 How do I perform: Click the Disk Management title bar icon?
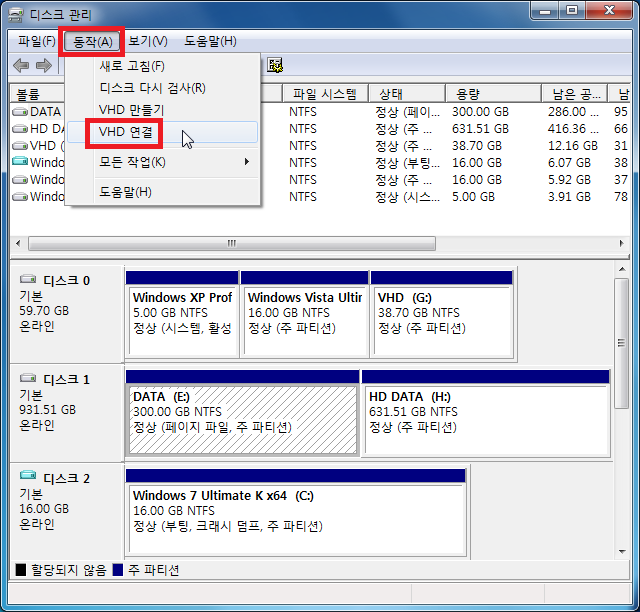click(x=16, y=15)
